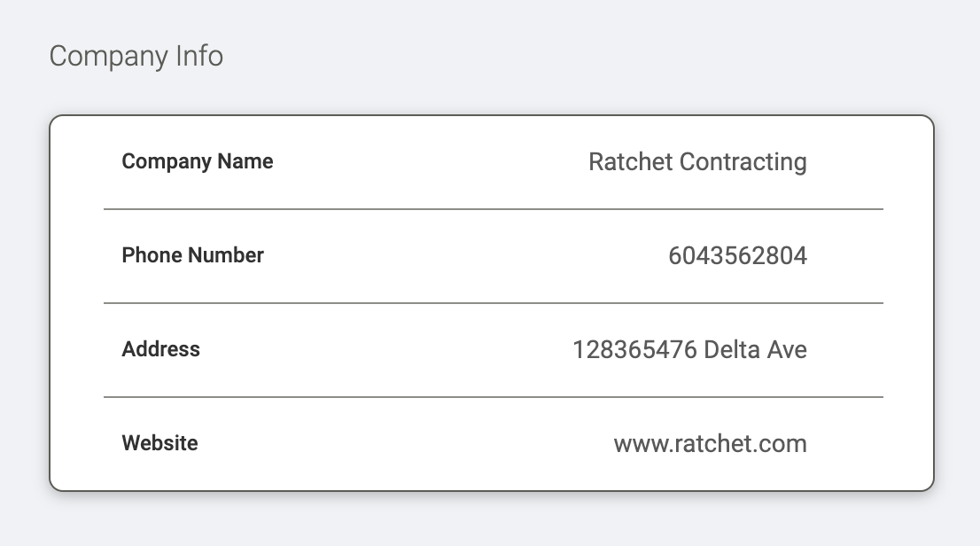Screen dimensions: 980x546
Task: Click the Company Info heading
Action: (x=136, y=57)
